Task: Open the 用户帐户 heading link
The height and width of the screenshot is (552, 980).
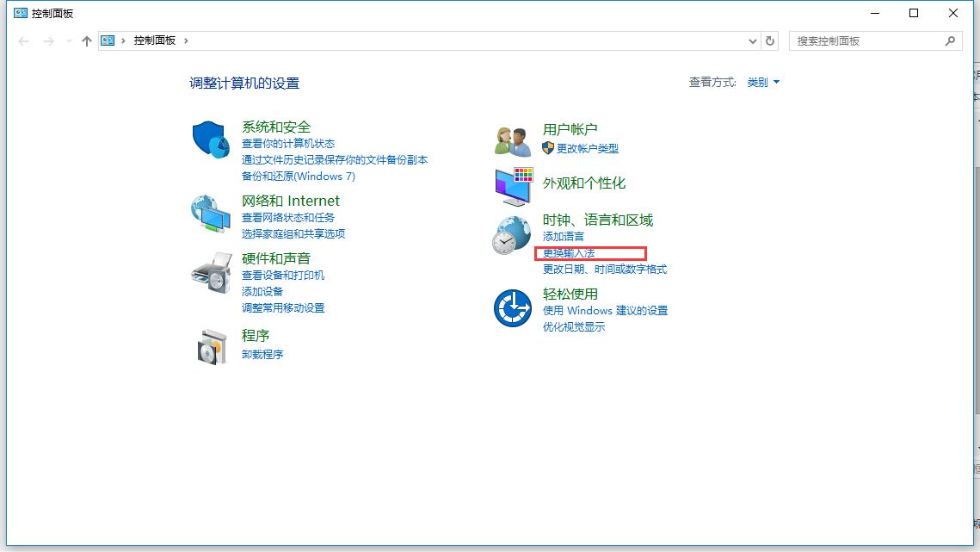Action: coord(570,129)
